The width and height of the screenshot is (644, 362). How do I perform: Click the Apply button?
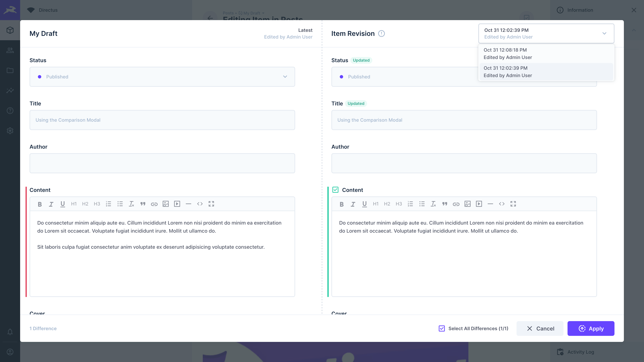(591, 328)
